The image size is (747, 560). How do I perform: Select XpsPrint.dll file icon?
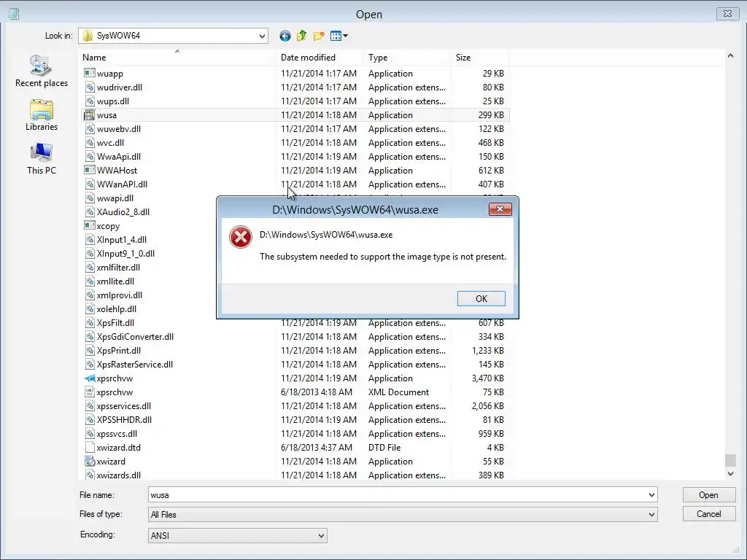pos(89,351)
